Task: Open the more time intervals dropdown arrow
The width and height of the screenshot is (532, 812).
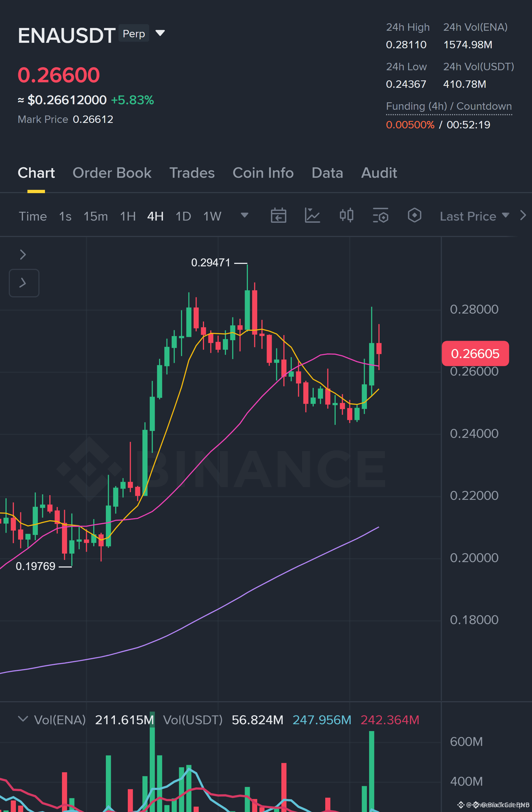Action: 244,215
